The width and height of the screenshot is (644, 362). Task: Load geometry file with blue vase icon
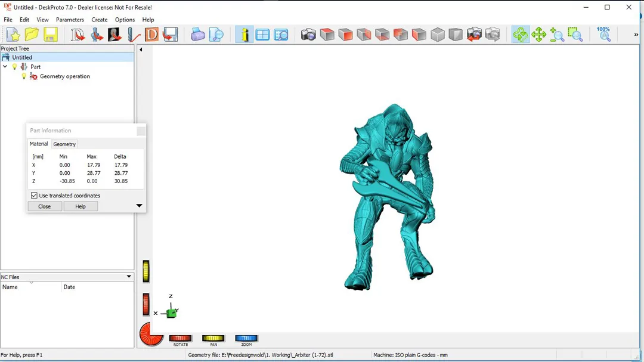click(x=97, y=35)
